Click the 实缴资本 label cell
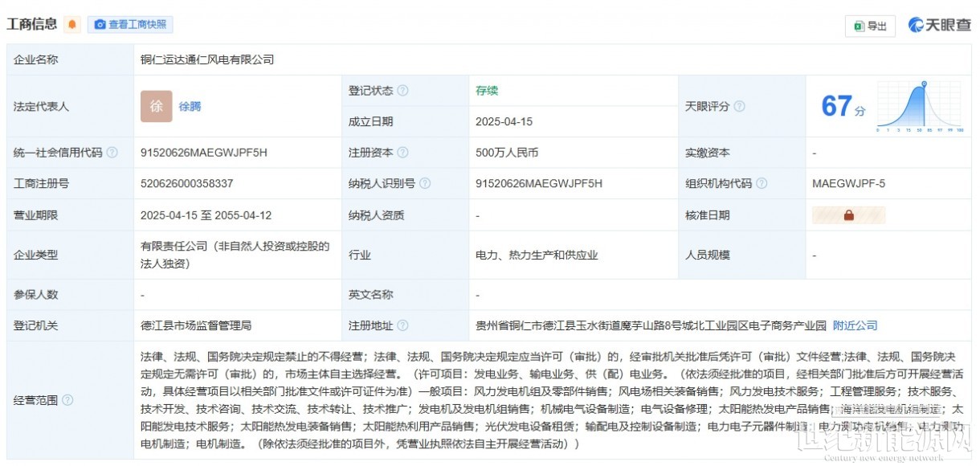This screenshot has width=980, height=466. pyautogui.click(x=742, y=153)
